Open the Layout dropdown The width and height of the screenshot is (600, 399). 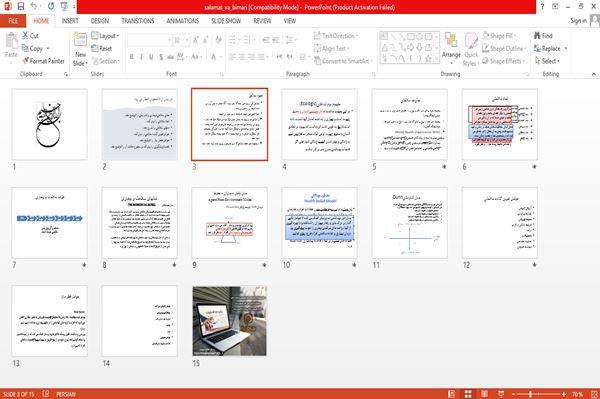coord(105,36)
